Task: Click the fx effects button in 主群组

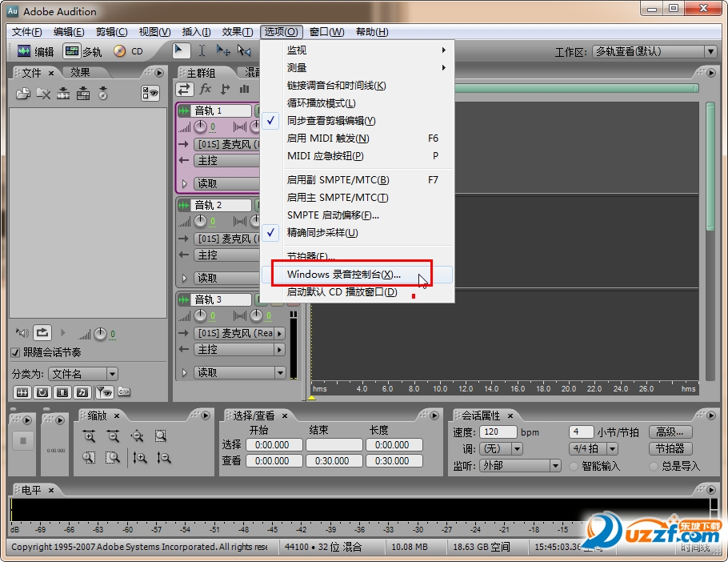Action: coord(206,89)
